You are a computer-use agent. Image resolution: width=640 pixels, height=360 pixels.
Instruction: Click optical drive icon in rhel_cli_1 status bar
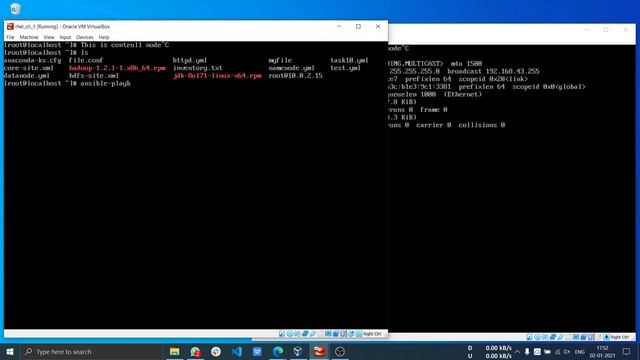[x=290, y=334]
